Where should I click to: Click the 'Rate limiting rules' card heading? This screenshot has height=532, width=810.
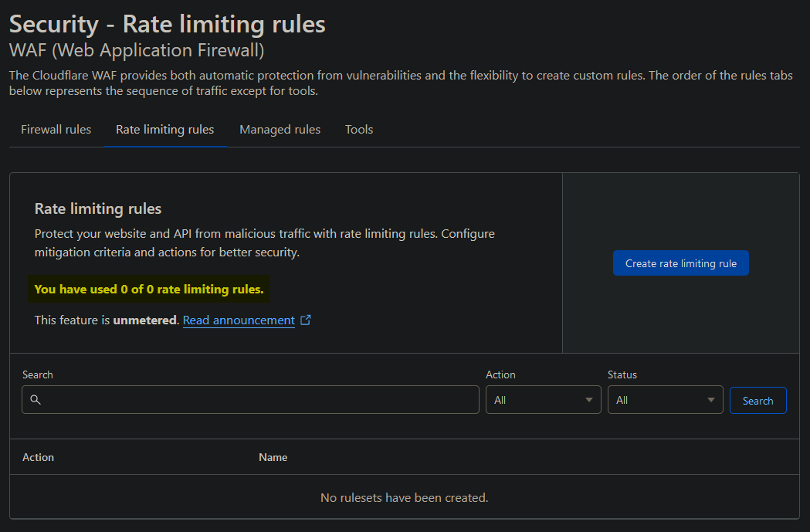pos(98,208)
